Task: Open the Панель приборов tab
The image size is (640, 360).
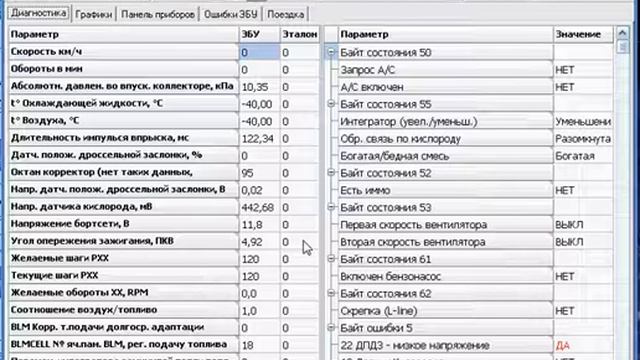Action: coord(158,14)
